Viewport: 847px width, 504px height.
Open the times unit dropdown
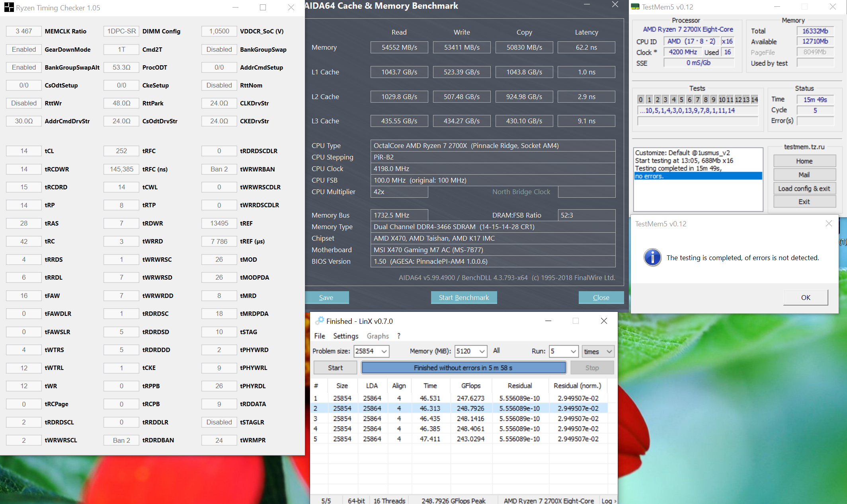609,351
